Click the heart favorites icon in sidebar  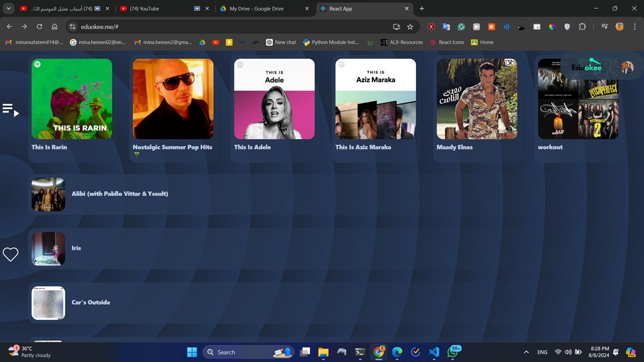pyautogui.click(x=11, y=254)
